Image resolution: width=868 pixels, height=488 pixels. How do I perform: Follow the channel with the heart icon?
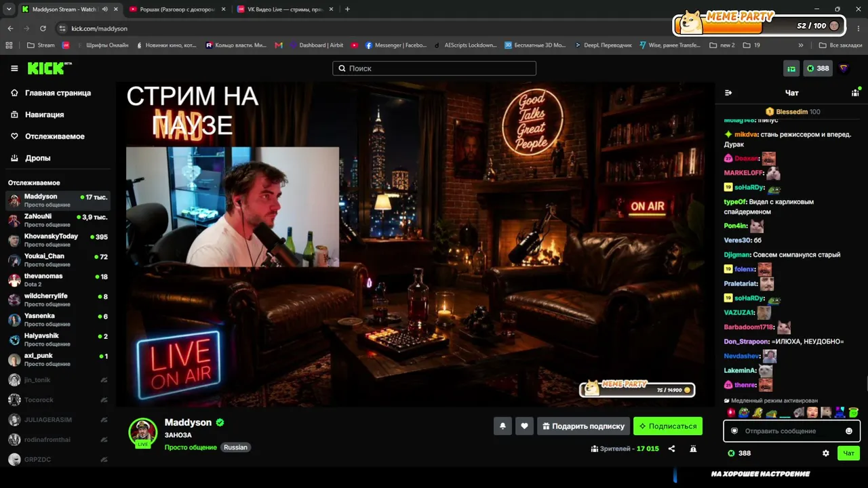[524, 426]
